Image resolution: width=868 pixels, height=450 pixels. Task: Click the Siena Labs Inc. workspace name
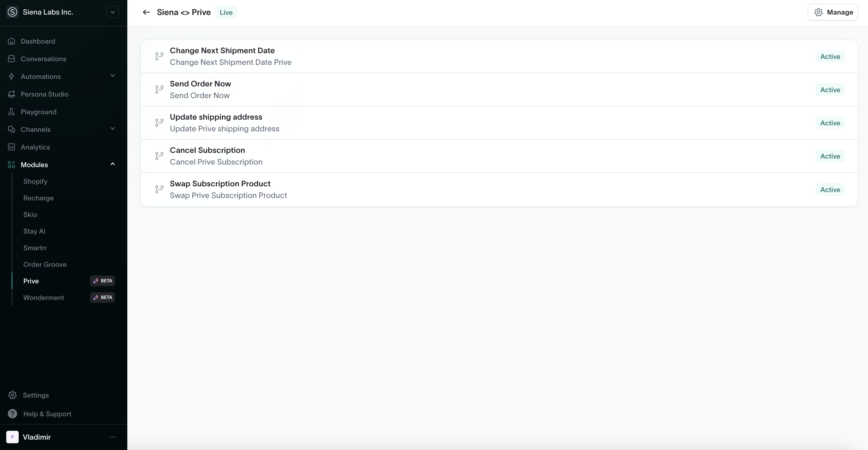48,12
